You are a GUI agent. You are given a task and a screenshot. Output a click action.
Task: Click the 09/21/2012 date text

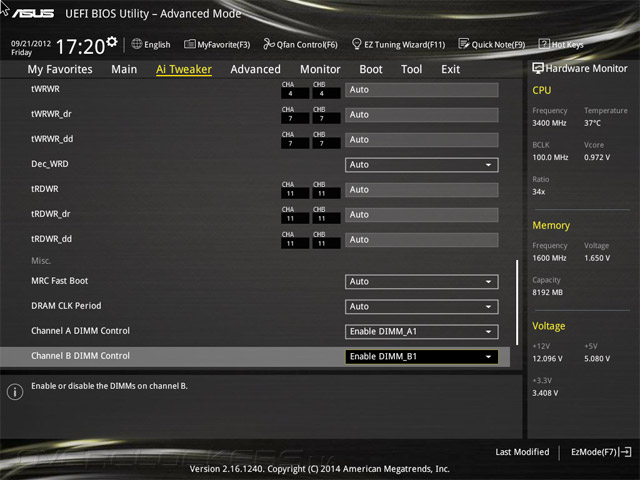coord(31,43)
